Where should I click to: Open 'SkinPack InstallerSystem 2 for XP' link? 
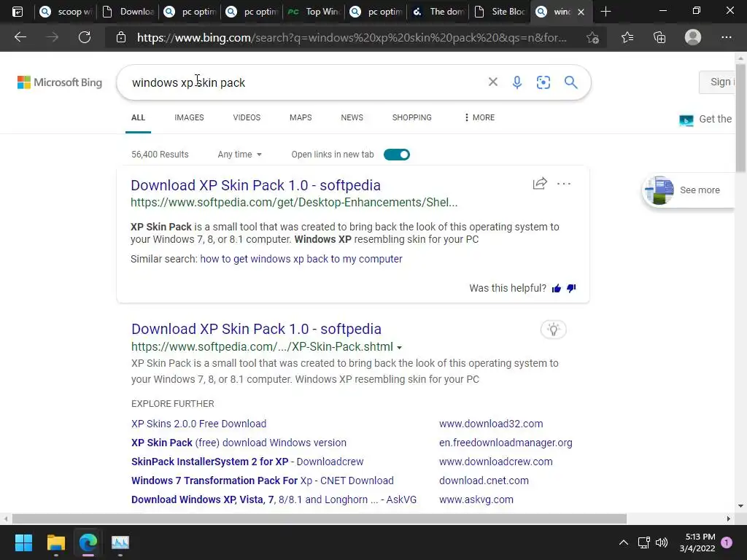[247, 462]
